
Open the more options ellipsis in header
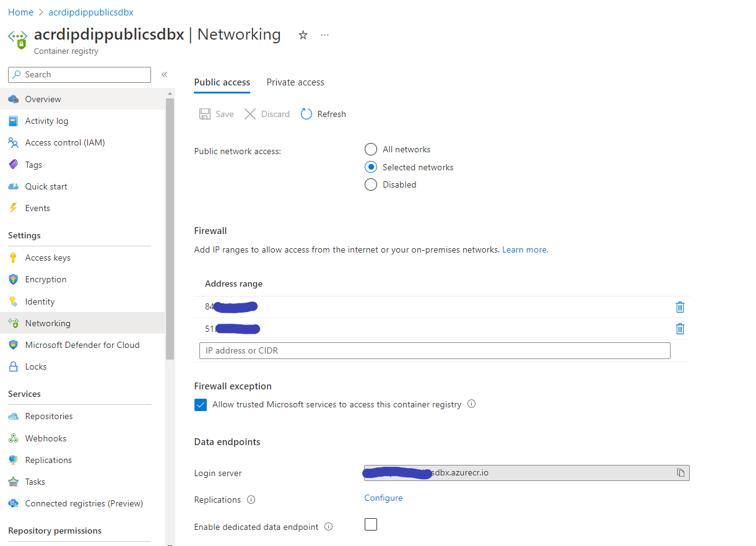(324, 35)
